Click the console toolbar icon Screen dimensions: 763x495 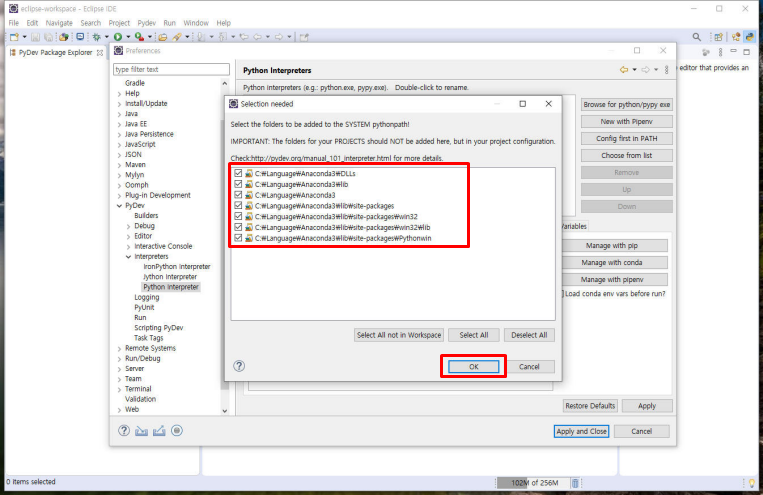pyautogui.click(x=80, y=37)
